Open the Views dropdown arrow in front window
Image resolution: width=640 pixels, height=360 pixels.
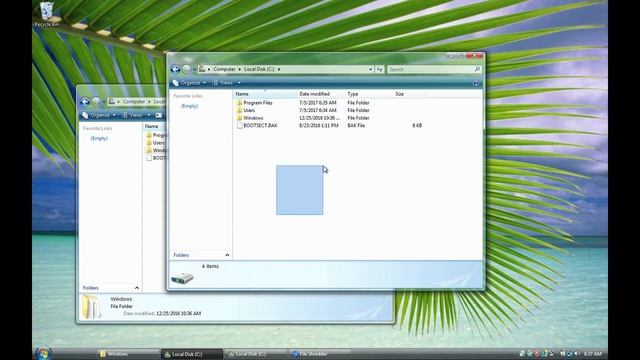239,83
